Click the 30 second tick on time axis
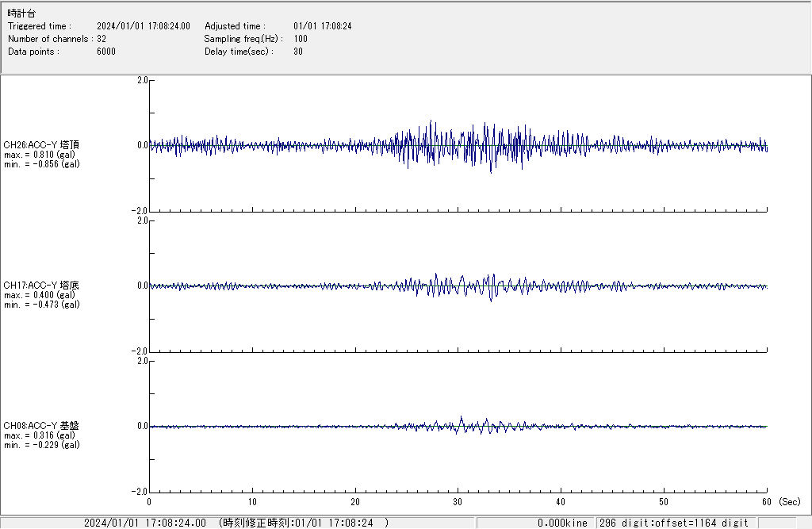Image resolution: width=812 pixels, height=529 pixels. point(458,501)
